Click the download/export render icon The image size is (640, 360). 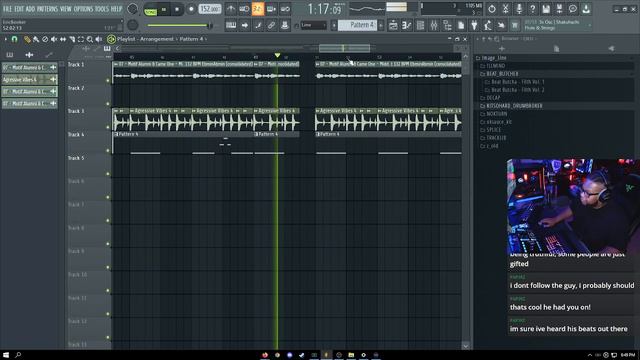(x=586, y=9)
